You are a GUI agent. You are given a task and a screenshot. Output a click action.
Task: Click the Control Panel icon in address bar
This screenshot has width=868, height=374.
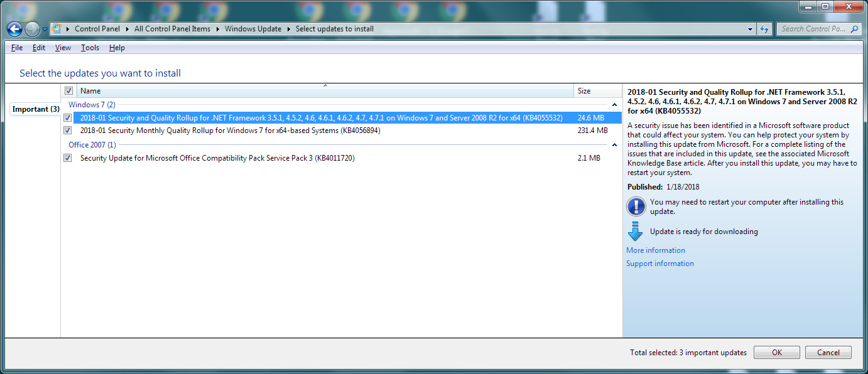point(57,29)
